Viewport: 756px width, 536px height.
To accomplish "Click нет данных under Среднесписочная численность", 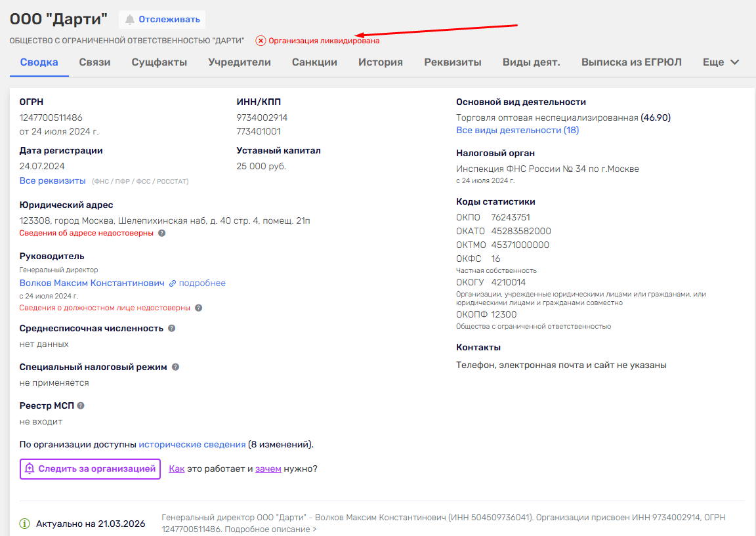I will pyautogui.click(x=44, y=344).
